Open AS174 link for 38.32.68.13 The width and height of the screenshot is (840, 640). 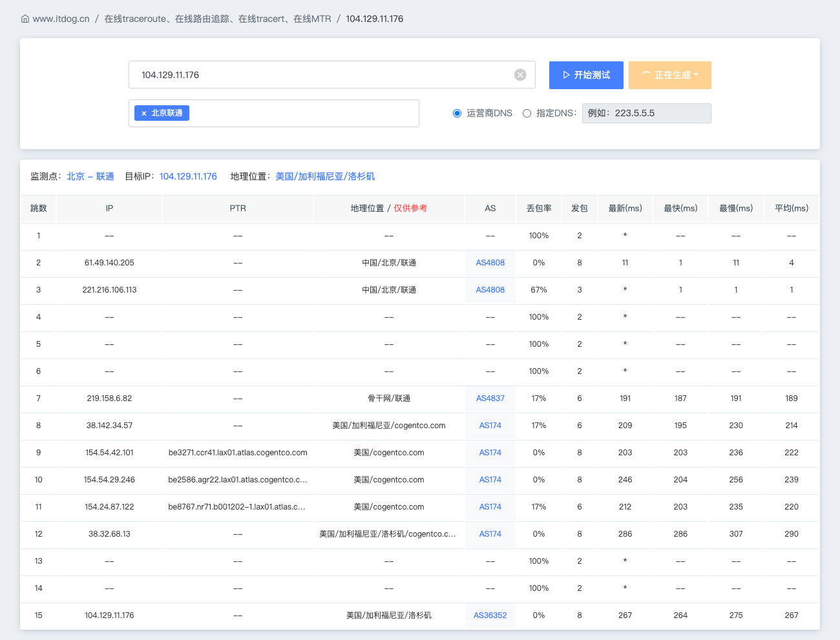click(490, 534)
